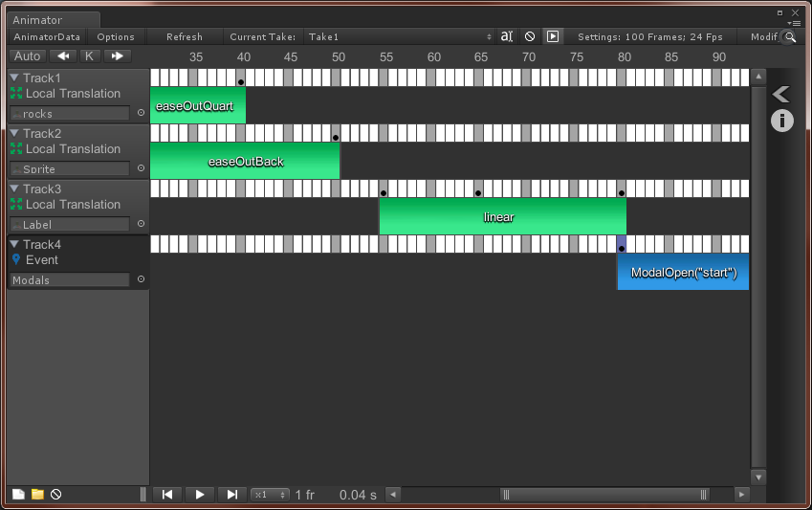The width and height of the screenshot is (812, 510).
Task: Click the new track page icon
Action: click(18, 494)
